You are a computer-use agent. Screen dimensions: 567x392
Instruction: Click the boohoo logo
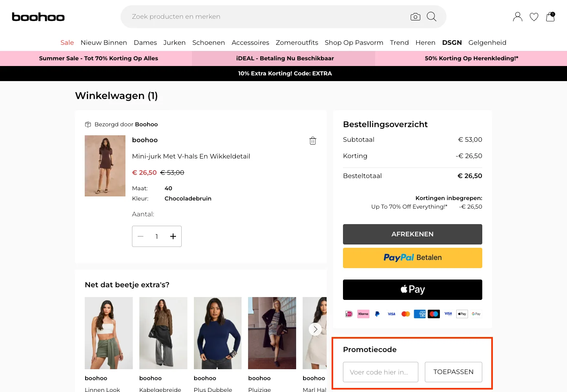pos(38,17)
